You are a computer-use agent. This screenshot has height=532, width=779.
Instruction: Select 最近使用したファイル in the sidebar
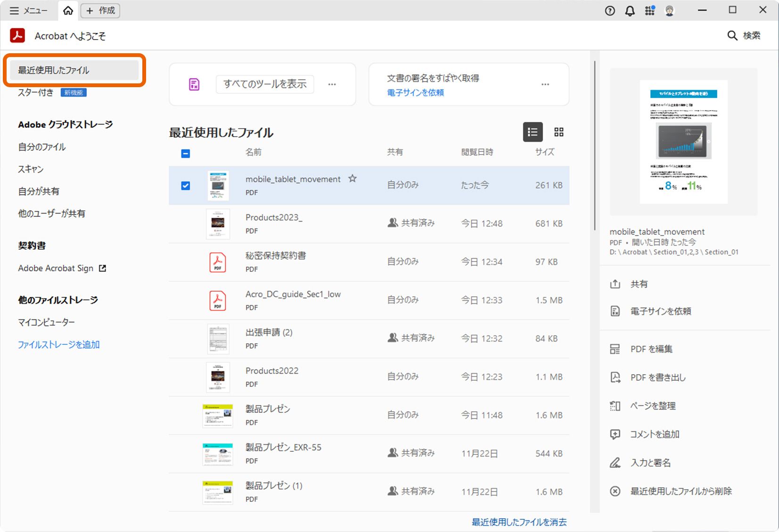[x=74, y=70]
